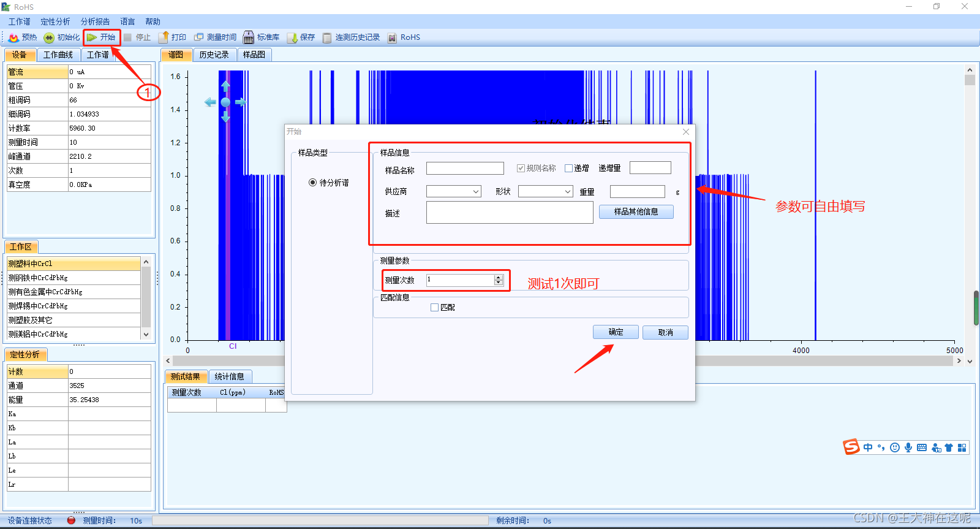The width and height of the screenshot is (980, 529).
Task: Click the 样品其他信息 button
Action: 636,211
